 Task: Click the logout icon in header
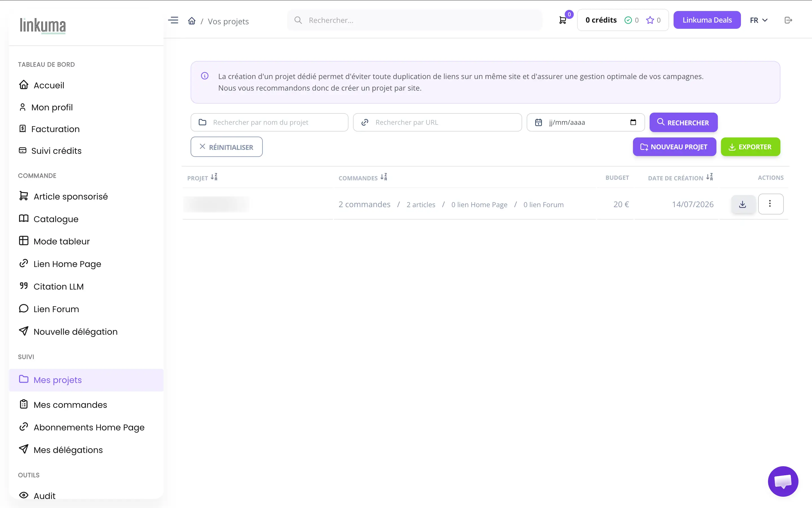[x=789, y=20]
